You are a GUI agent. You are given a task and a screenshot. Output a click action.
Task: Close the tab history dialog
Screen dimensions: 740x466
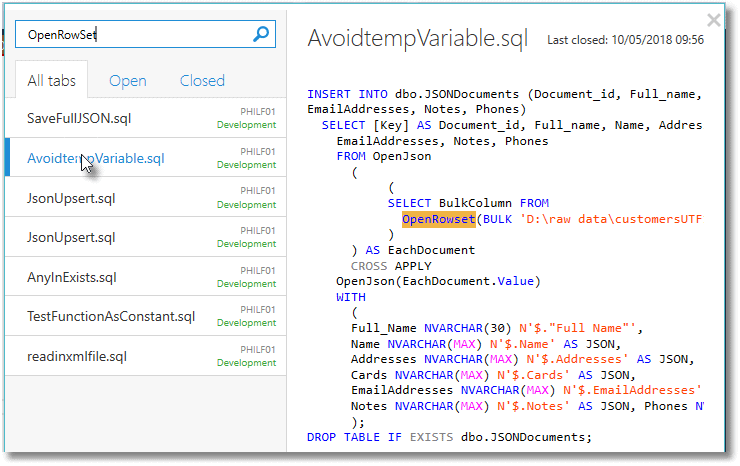coord(714,20)
